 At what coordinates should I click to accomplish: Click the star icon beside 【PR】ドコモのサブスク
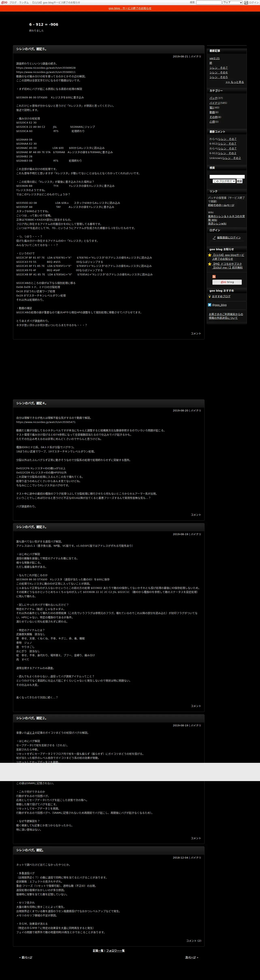coord(209,264)
